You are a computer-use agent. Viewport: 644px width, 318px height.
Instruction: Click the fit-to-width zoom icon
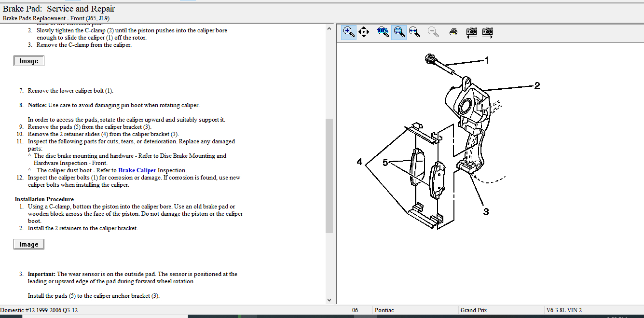tap(414, 32)
